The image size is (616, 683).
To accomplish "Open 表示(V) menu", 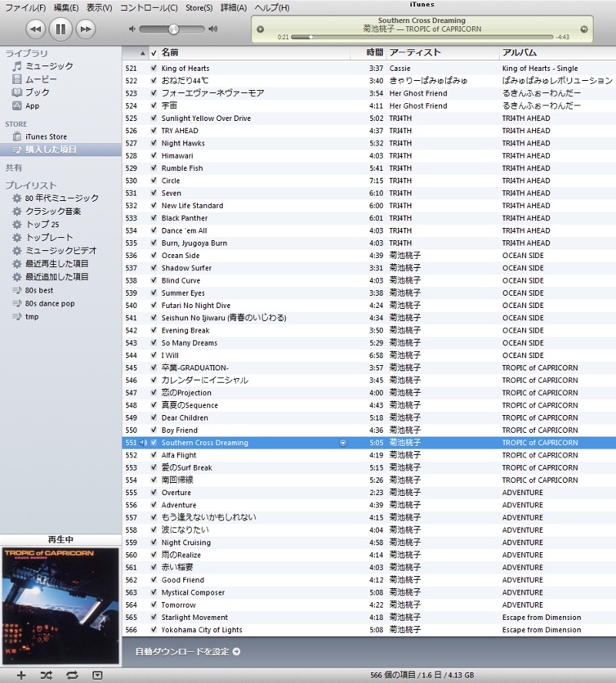I will (x=99, y=8).
